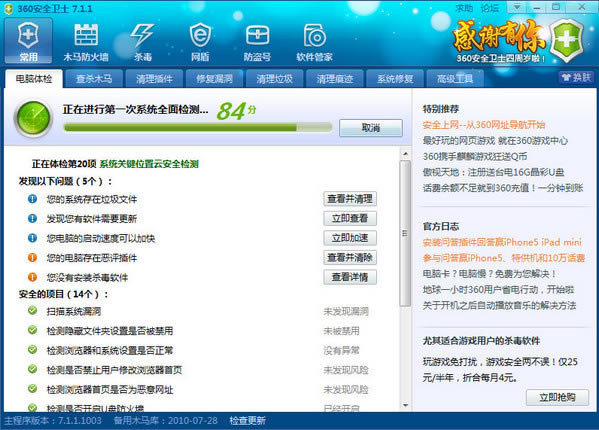
Task: Open the 网盾 shield icon
Action: pyautogui.click(x=200, y=42)
